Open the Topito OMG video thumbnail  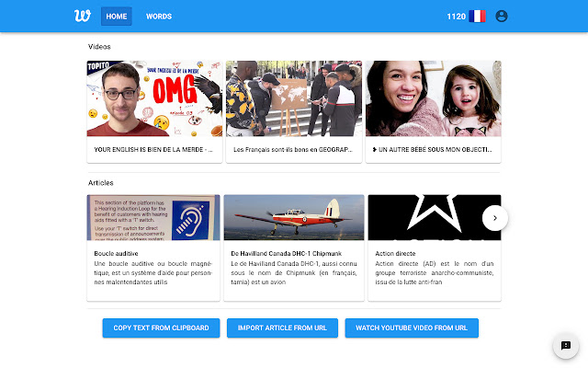point(154,98)
